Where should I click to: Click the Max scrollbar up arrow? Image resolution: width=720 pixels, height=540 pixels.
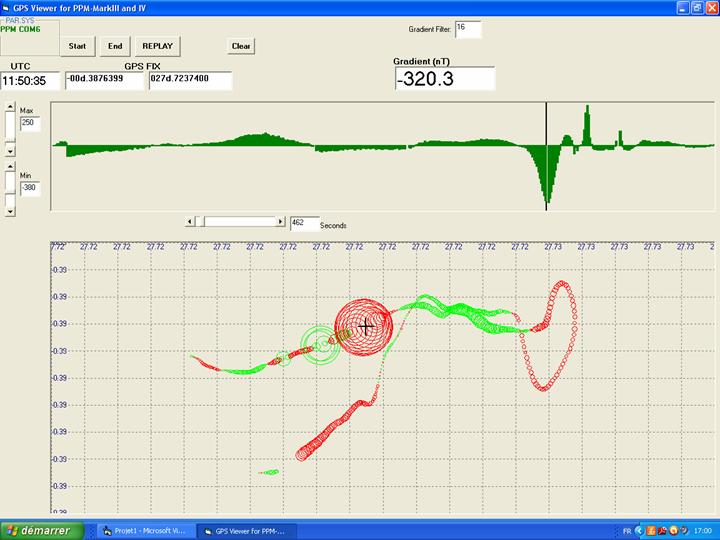click(x=10, y=106)
